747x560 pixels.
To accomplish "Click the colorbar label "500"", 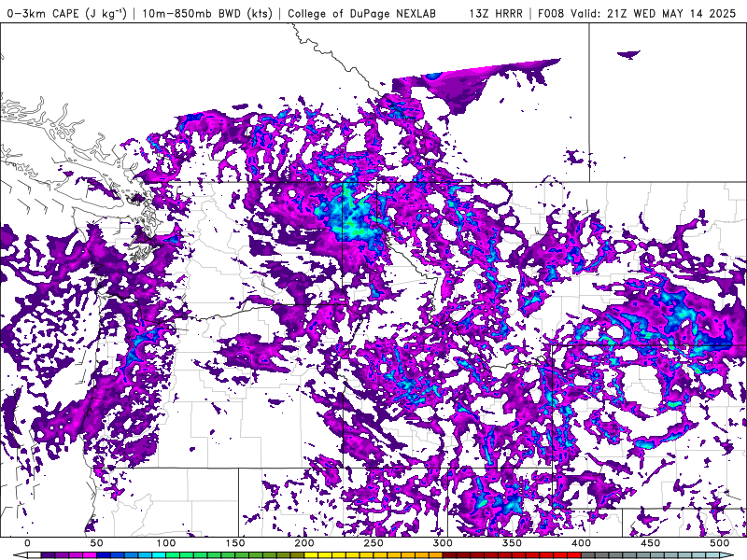I will [719, 543].
